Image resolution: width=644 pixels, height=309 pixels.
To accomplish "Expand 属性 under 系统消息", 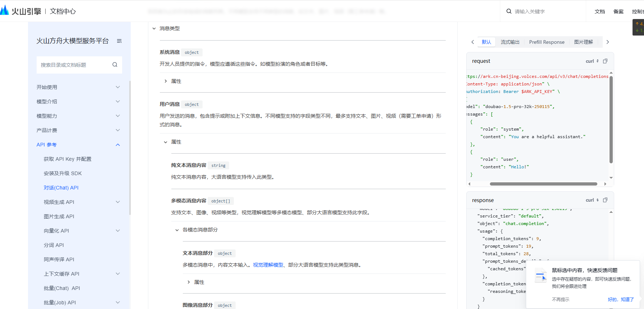I will point(166,81).
